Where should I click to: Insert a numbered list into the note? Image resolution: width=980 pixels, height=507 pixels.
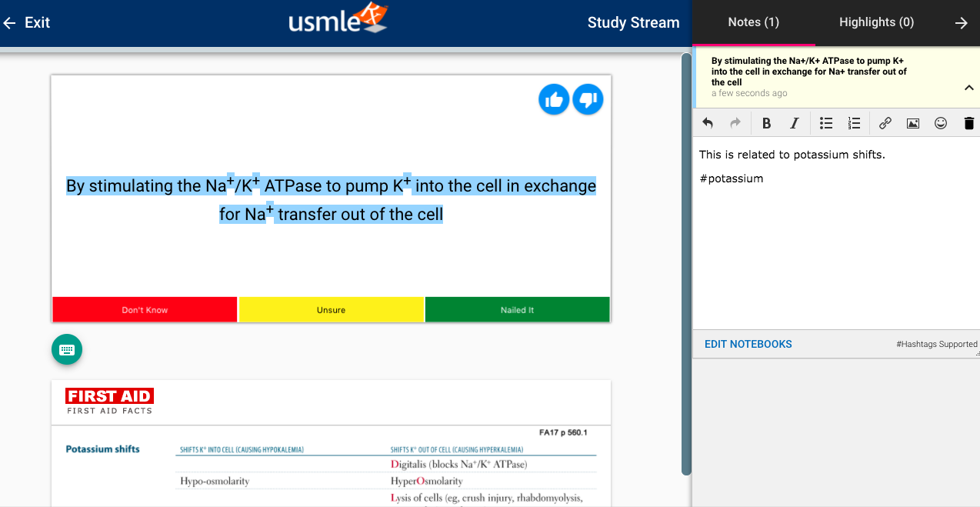854,123
